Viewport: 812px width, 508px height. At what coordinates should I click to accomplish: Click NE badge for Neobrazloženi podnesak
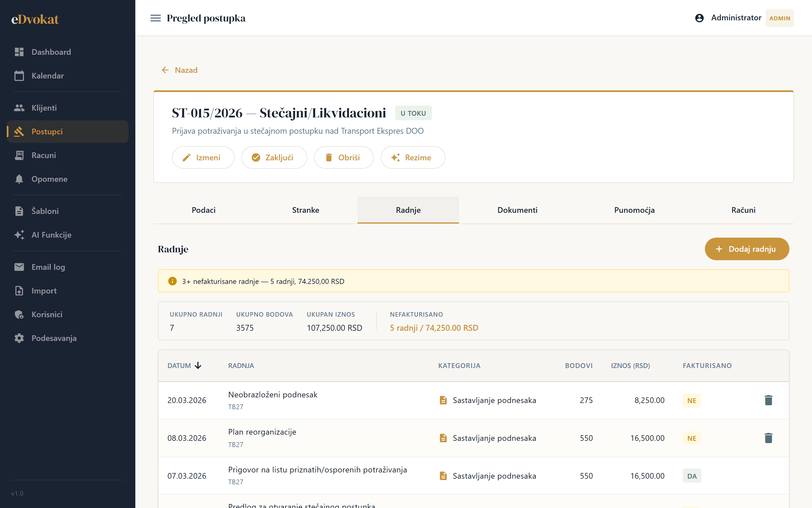tap(692, 400)
